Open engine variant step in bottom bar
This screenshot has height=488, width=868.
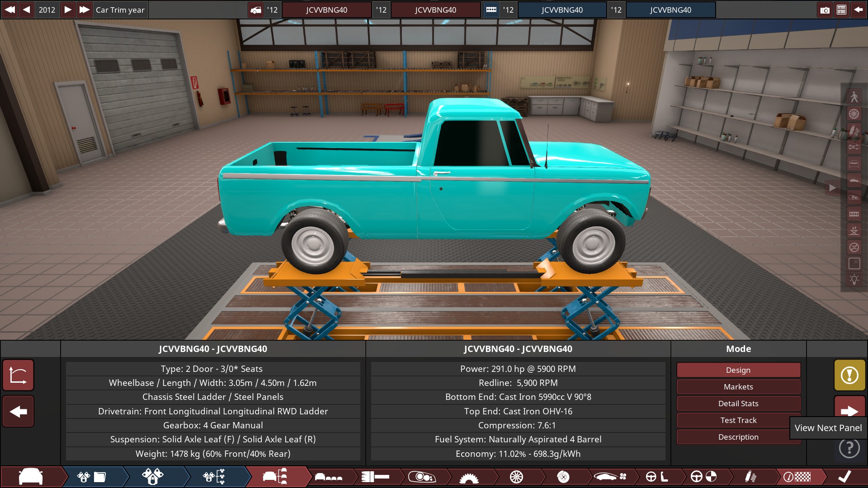(153, 477)
